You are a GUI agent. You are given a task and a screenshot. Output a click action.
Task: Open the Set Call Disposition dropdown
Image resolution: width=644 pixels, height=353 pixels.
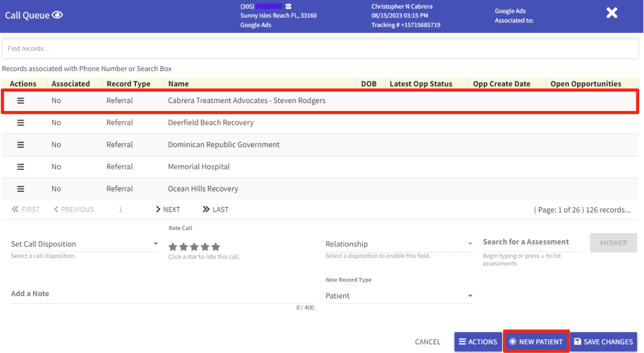(84, 244)
